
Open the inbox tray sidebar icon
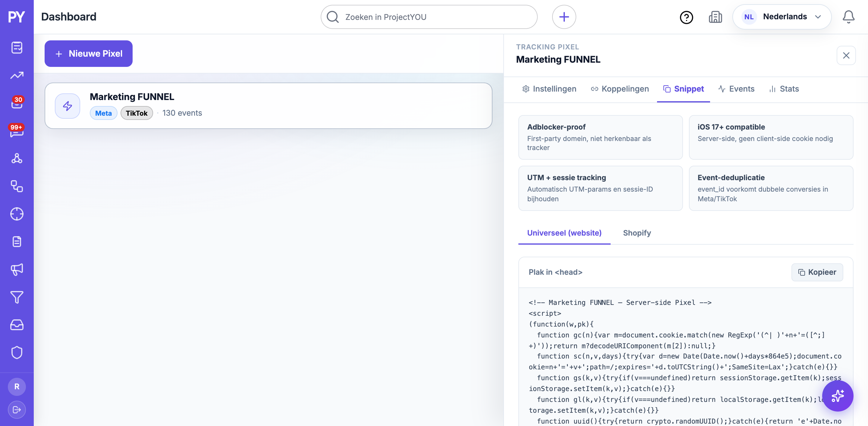pos(17,325)
